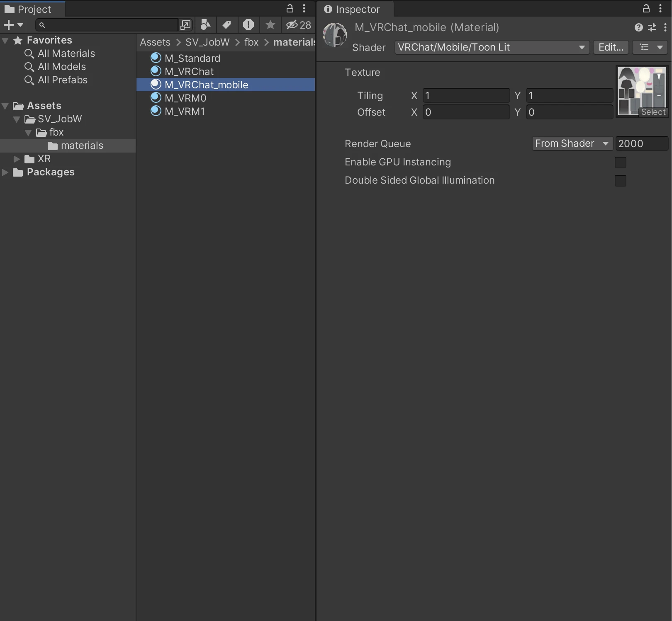This screenshot has width=672, height=621.
Task: Click the material preview sphere in Inspector
Action: (335, 35)
